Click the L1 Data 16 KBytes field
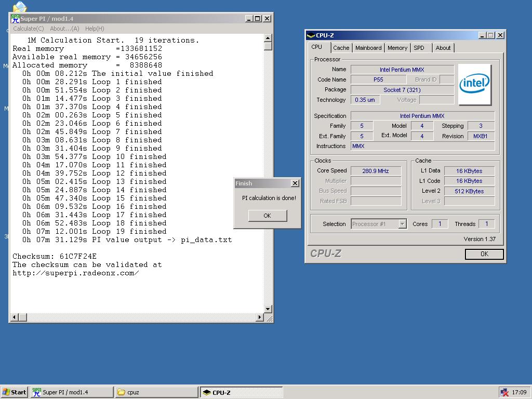532x399 pixels. point(469,171)
